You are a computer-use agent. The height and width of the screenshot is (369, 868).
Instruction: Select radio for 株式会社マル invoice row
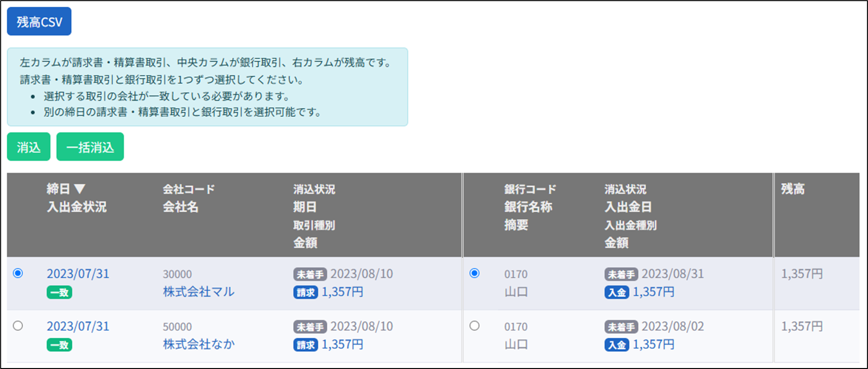click(x=18, y=273)
